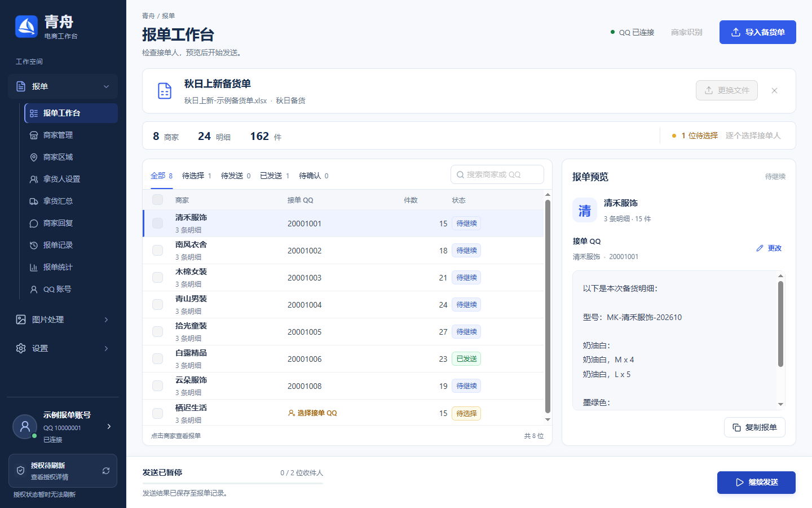The height and width of the screenshot is (508, 812).
Task: Click the 发送已暂停 progress bar
Action: pyautogui.click(x=233, y=483)
